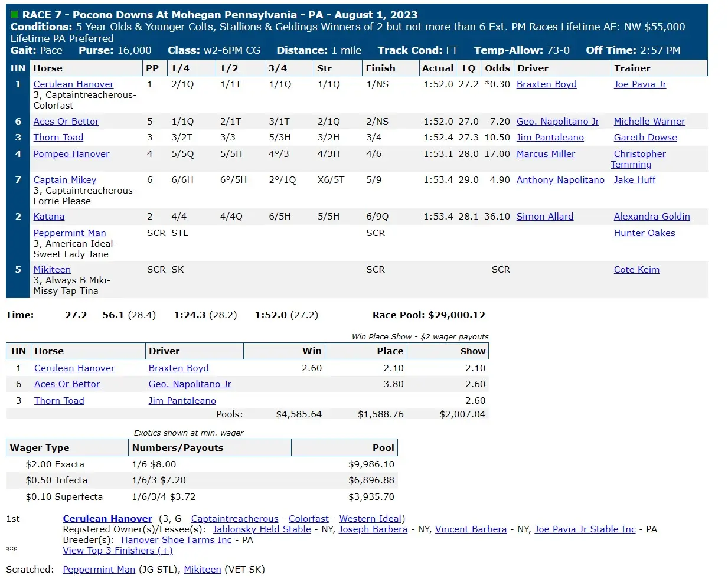Open driver Simon Allard page
This screenshot has height=579, width=728.
click(x=545, y=217)
